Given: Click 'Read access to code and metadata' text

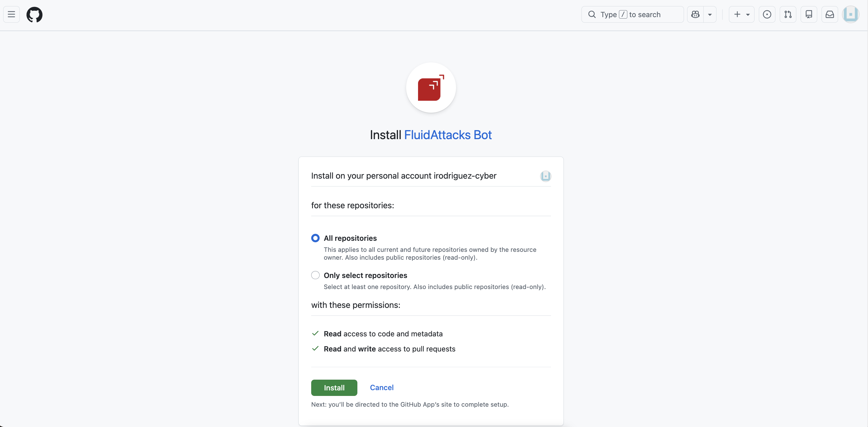Looking at the screenshot, I should [x=383, y=333].
